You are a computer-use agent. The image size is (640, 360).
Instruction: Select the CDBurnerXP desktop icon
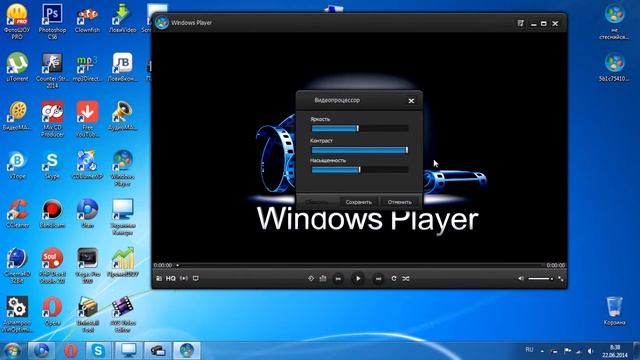(x=87, y=165)
